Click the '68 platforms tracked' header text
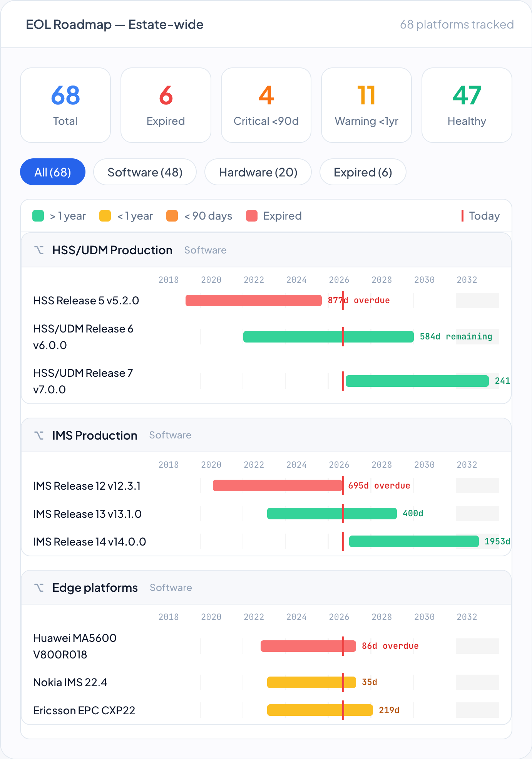The width and height of the screenshot is (532, 759). (x=457, y=24)
